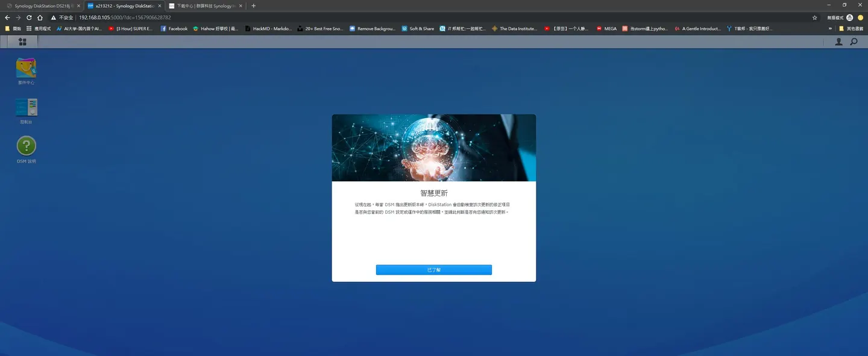This screenshot has height=356, width=868.
Task: Open a new browser tab
Action: pos(253,5)
